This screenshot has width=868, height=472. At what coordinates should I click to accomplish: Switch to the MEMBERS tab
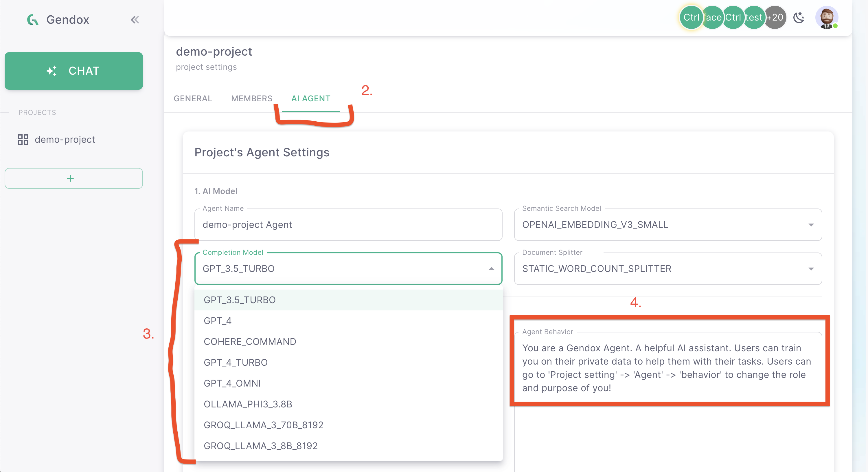(x=251, y=98)
